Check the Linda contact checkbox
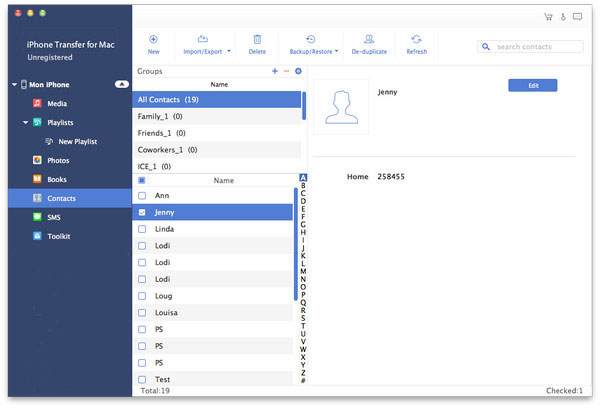The width and height of the screenshot is (600, 408). [142, 229]
